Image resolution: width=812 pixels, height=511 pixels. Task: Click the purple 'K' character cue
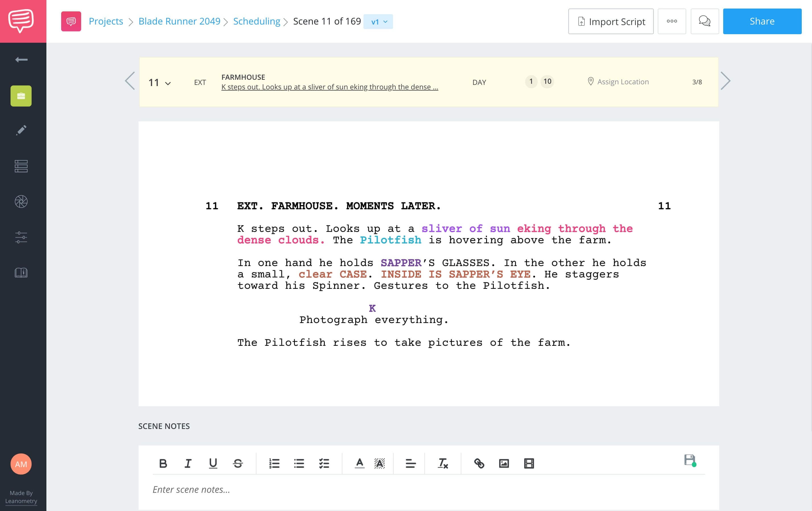pyautogui.click(x=372, y=308)
